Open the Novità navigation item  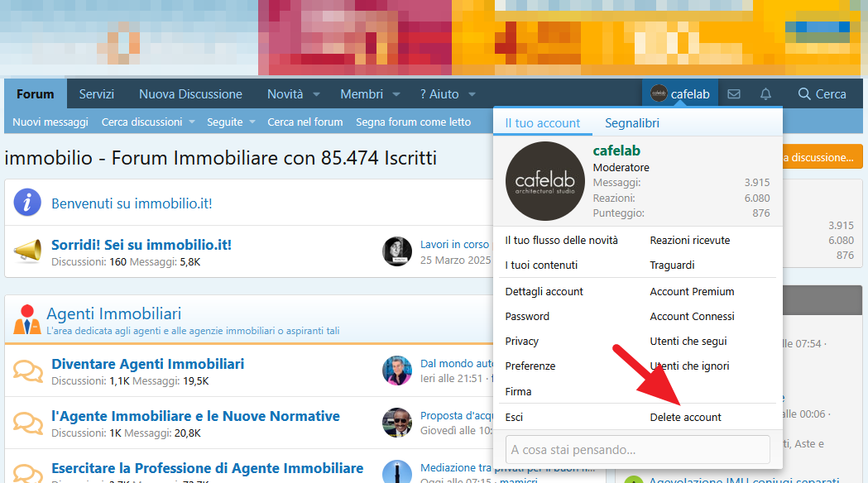(285, 94)
